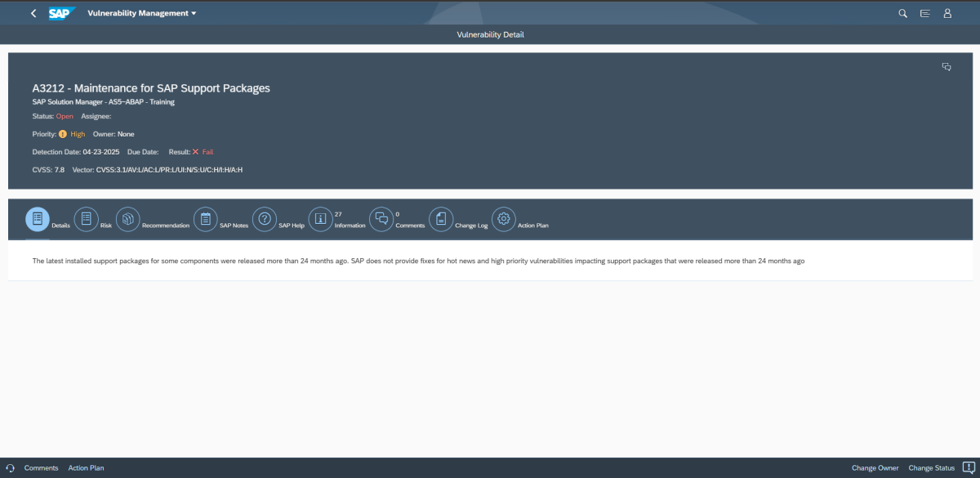Viewport: 980px width, 478px height.
Task: Open the Action Plan gear icon
Action: [503, 219]
